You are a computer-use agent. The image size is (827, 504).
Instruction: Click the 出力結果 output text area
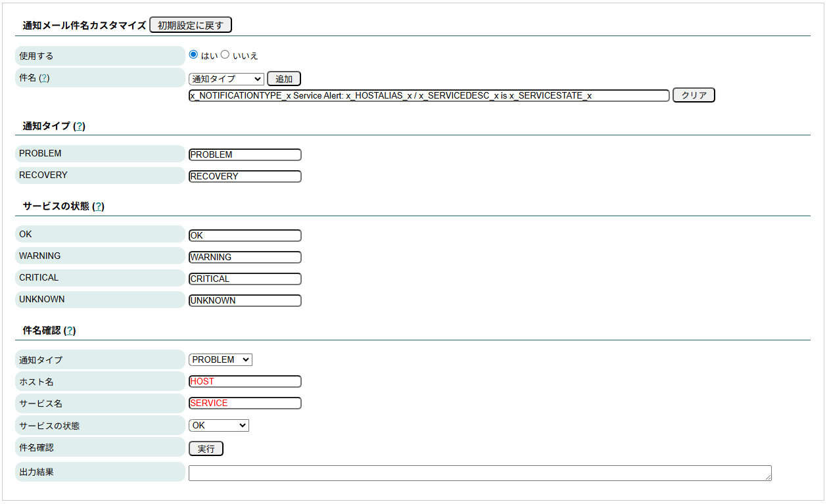pos(479,472)
